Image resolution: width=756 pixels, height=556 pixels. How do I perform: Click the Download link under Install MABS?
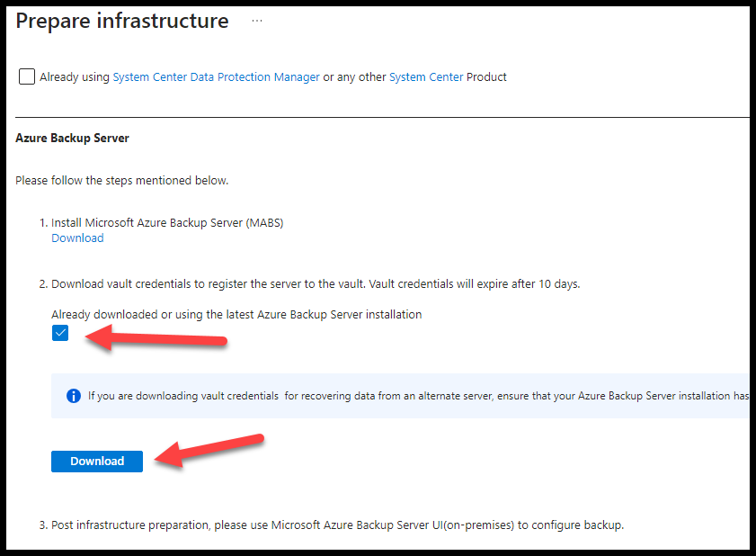[77, 238]
